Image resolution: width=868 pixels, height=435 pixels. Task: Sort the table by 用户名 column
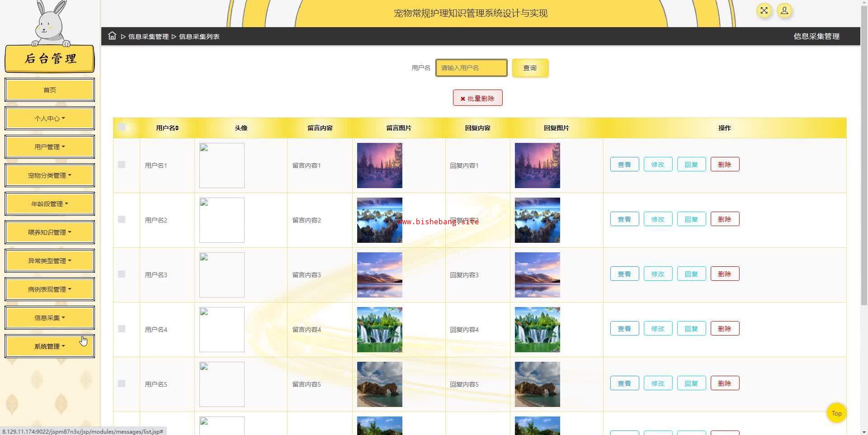pos(167,128)
